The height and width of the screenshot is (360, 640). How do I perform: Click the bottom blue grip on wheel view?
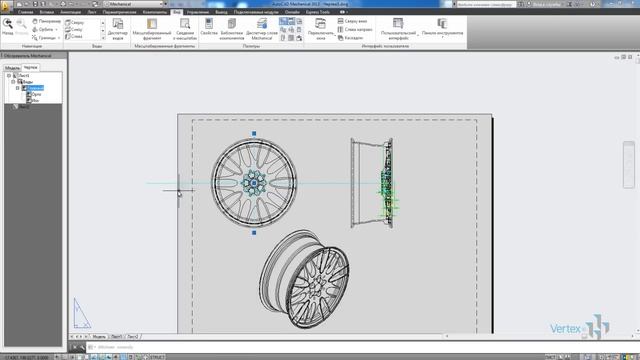click(x=254, y=233)
